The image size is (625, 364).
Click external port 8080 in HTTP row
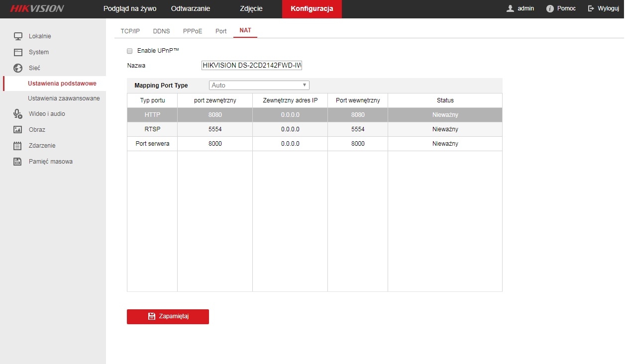[x=215, y=115]
